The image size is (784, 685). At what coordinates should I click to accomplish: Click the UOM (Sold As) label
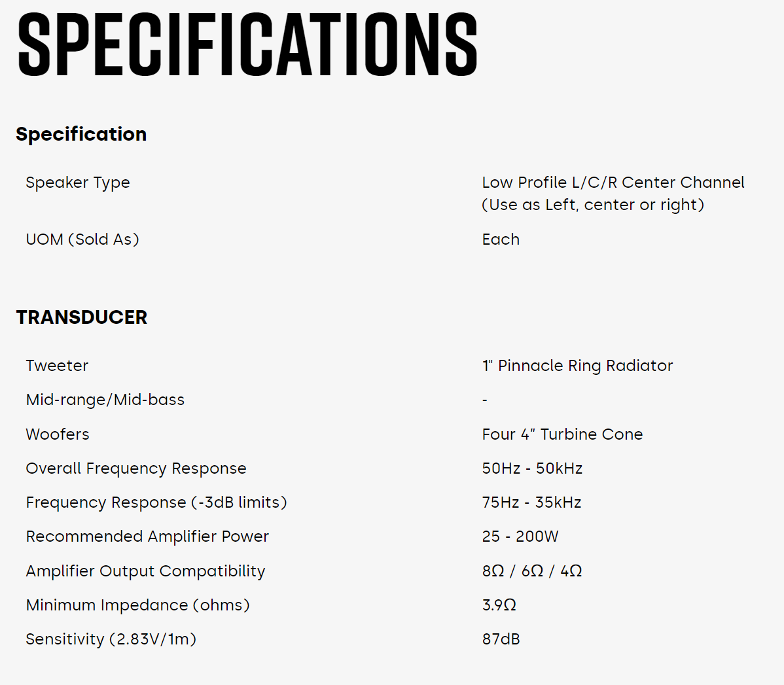82,239
